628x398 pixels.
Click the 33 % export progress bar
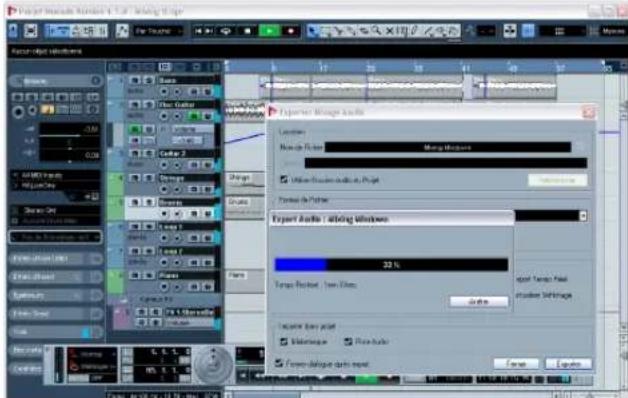[391, 265]
